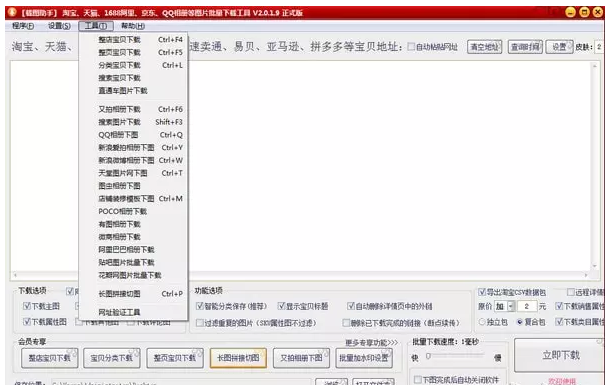The height and width of the screenshot is (385, 616).
Task: Choose 有图相册下载 in the menu
Action: 133,224
